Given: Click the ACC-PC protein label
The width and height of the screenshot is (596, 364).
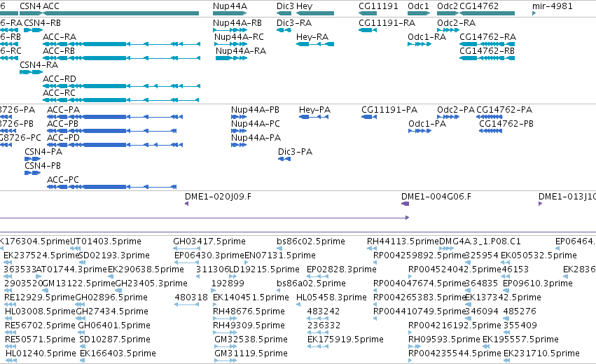Looking at the screenshot, I should (x=63, y=180).
